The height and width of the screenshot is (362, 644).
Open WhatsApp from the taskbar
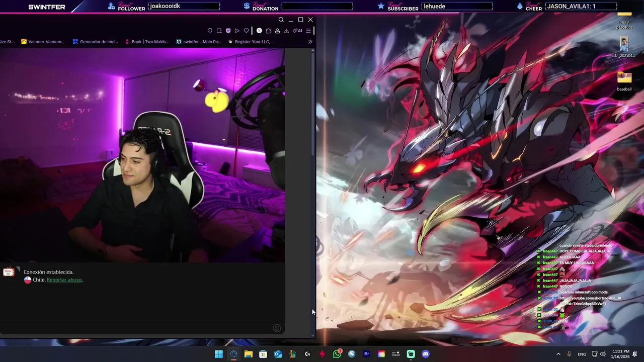(x=337, y=354)
